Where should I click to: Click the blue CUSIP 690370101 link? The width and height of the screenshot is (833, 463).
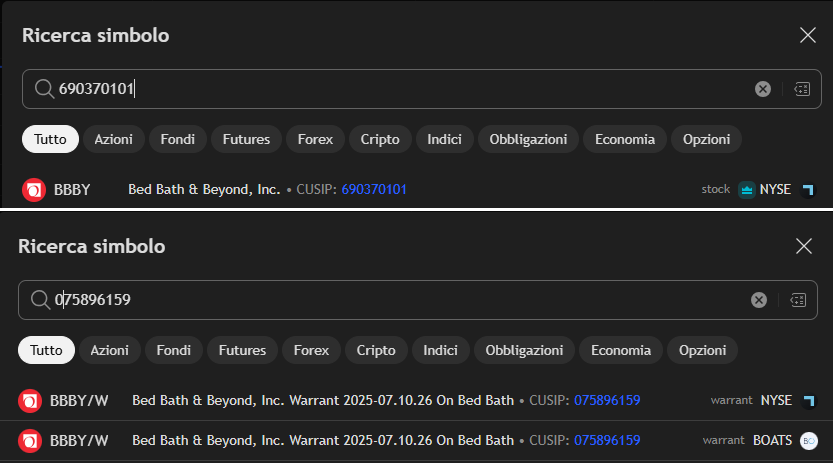coord(374,190)
